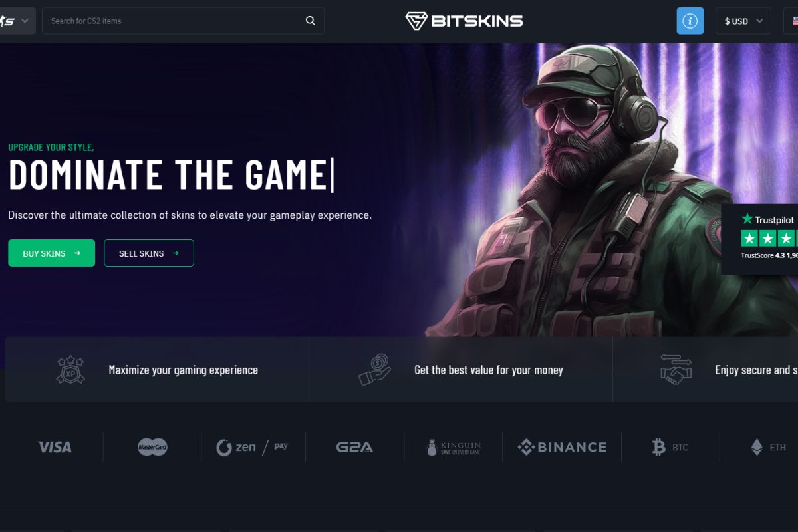Open the $ USD currency dropdown
The width and height of the screenshot is (798, 532).
pyautogui.click(x=743, y=21)
